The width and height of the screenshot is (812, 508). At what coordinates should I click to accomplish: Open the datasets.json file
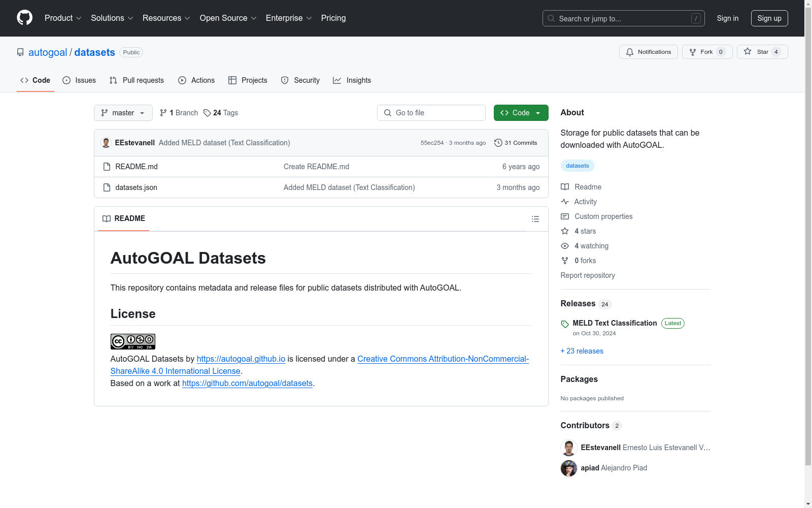pos(137,187)
